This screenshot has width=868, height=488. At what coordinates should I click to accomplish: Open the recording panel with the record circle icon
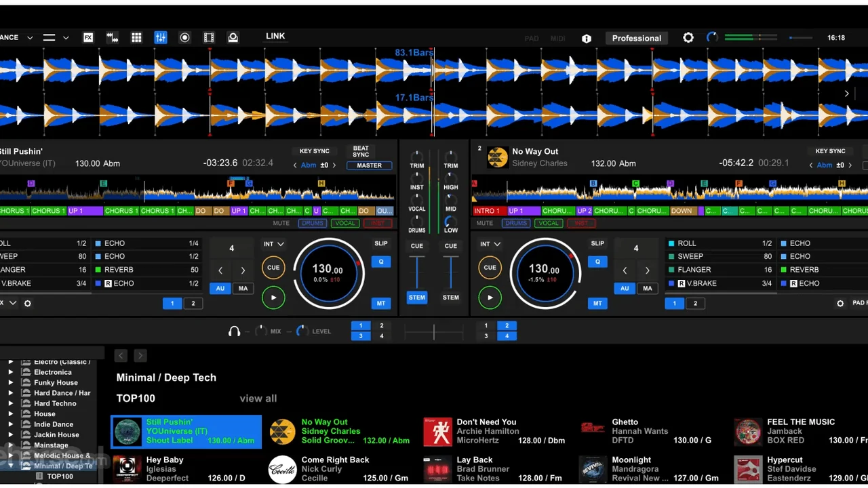(184, 38)
